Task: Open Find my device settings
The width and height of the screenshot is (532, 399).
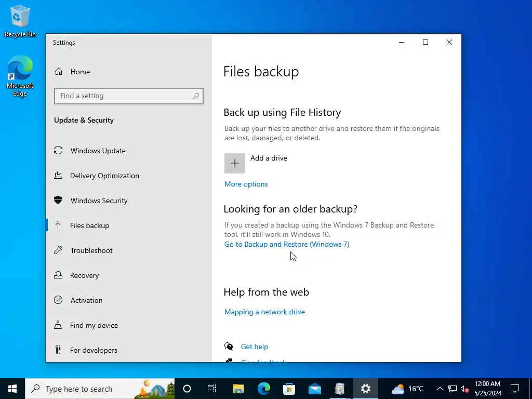Action: click(94, 325)
